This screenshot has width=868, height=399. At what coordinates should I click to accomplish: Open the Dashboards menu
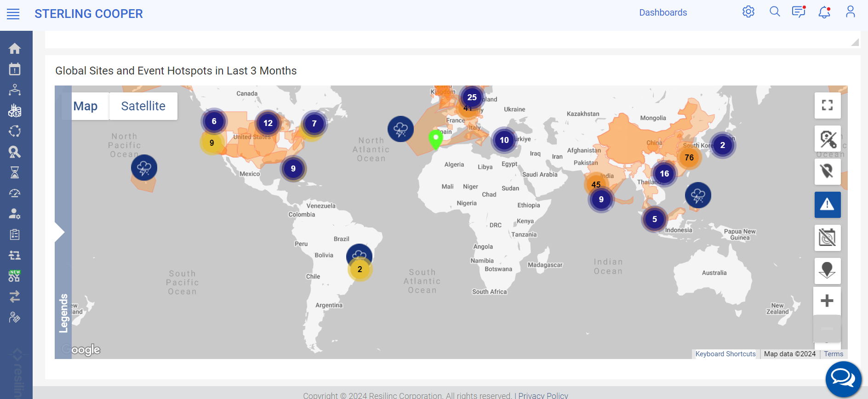click(x=663, y=12)
